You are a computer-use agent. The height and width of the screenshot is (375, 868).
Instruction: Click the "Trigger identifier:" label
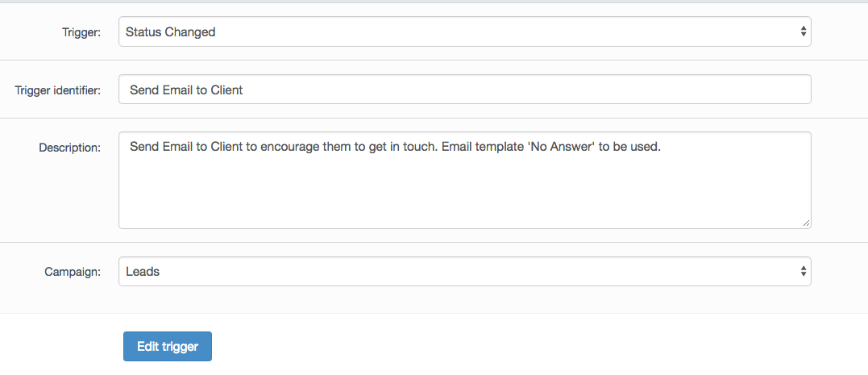tap(57, 90)
